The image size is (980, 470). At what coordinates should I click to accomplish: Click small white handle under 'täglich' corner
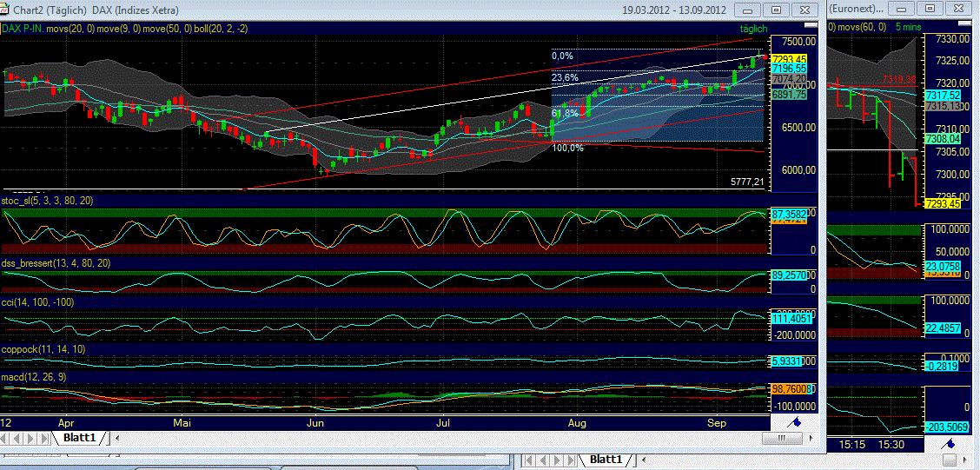tap(811, 27)
